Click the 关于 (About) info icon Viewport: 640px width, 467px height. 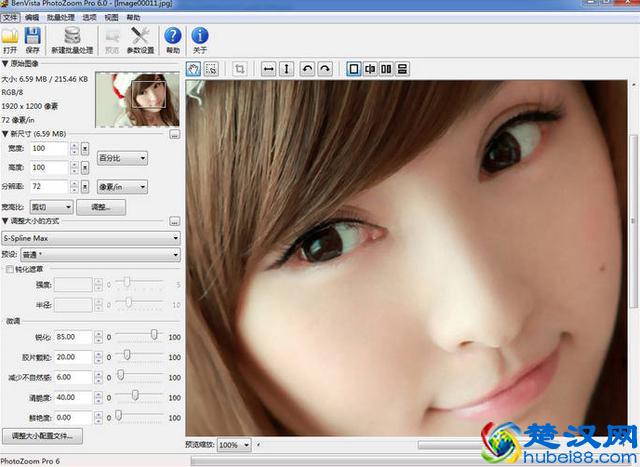click(200, 37)
